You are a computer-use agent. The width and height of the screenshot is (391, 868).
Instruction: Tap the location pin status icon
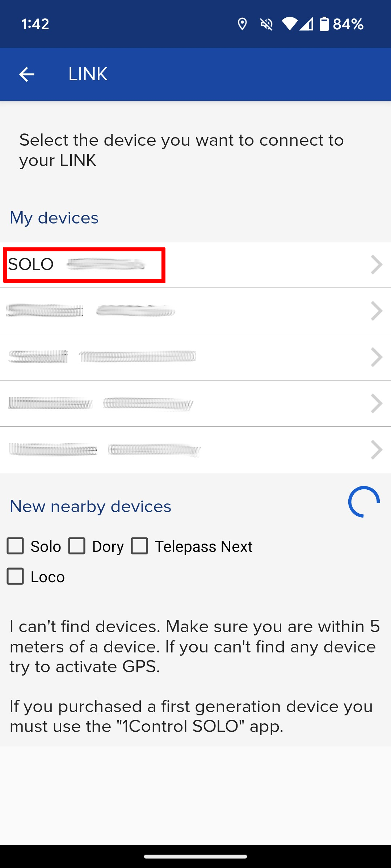pos(242,24)
